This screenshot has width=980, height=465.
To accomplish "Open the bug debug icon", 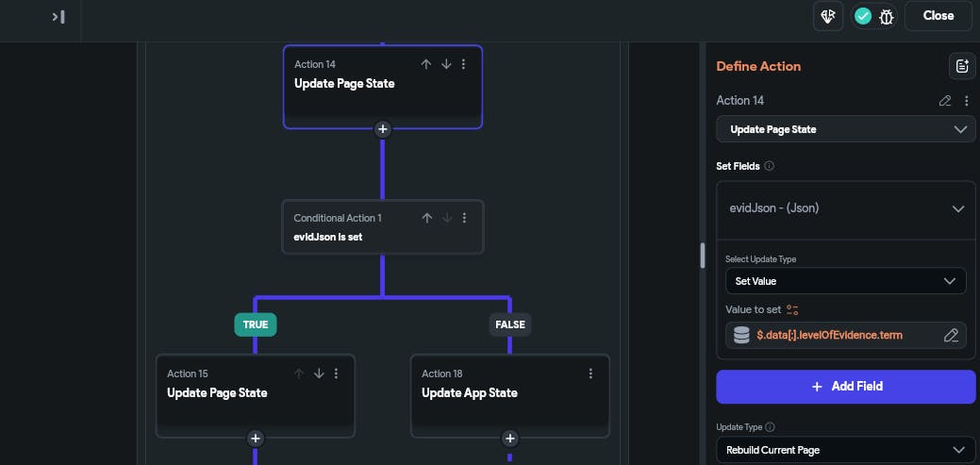I will pyautogui.click(x=887, y=17).
